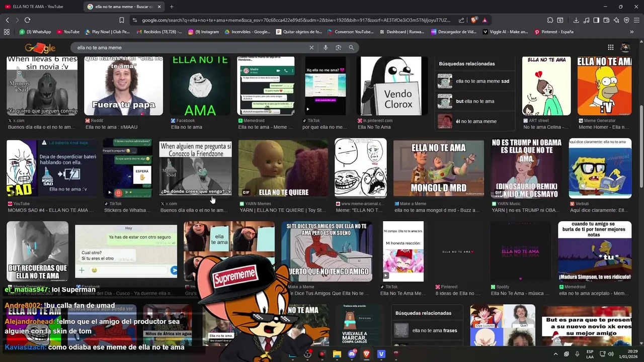Open the Madura Simpson Memedroid image
This screenshot has width=644, height=362.
point(594,251)
